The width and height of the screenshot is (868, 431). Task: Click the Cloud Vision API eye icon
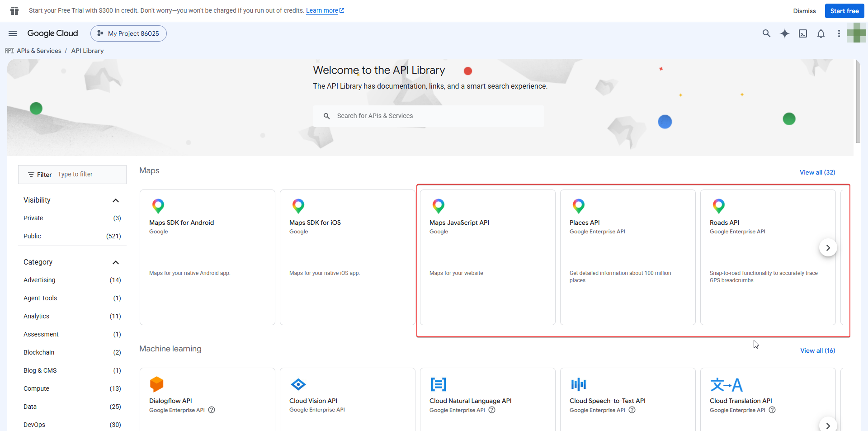point(298,384)
